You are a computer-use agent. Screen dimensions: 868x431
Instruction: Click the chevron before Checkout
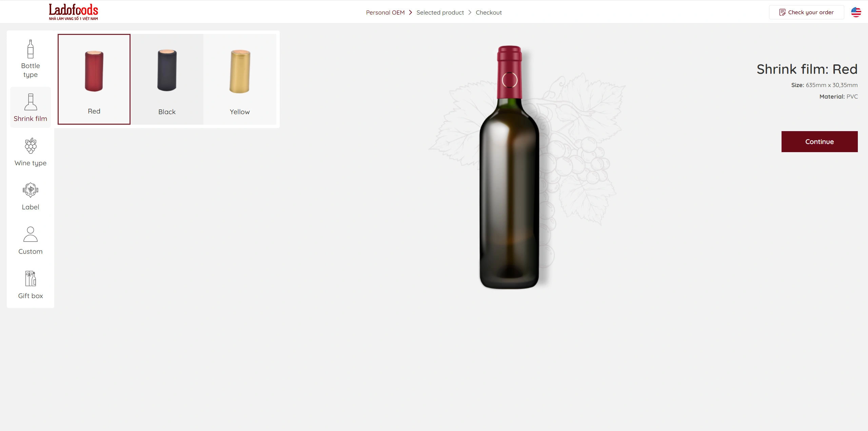tap(470, 13)
